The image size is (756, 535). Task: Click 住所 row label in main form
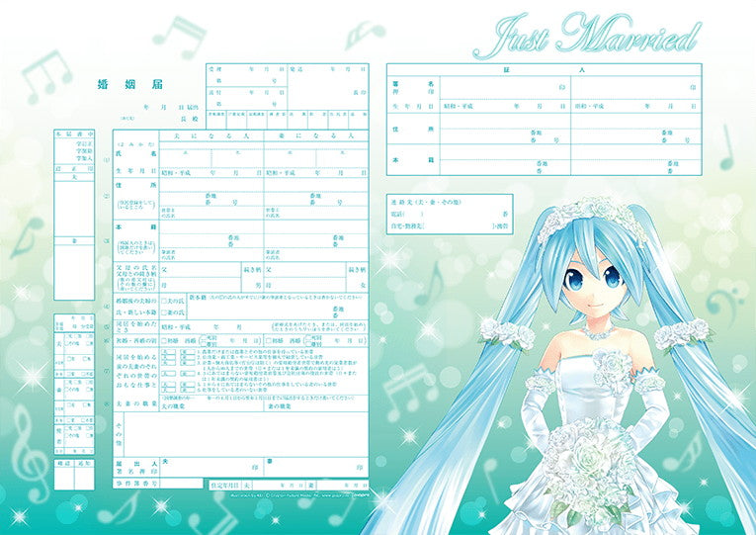pos(136,185)
